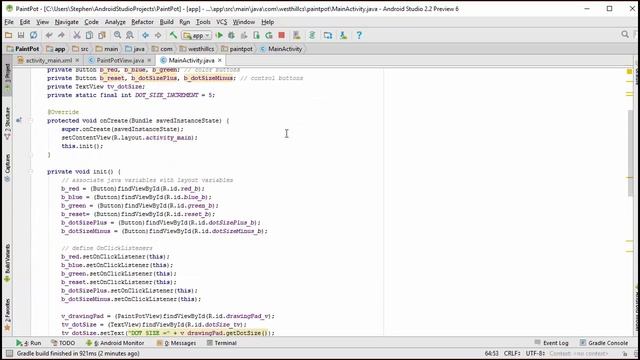The image size is (640, 360).
Task: Run the app with the green play icon
Action: pos(219,36)
